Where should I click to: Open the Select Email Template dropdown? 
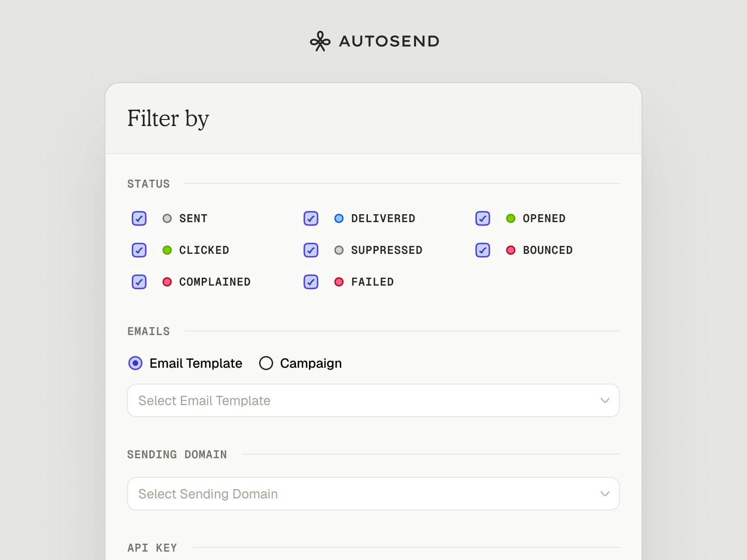pyautogui.click(x=373, y=400)
